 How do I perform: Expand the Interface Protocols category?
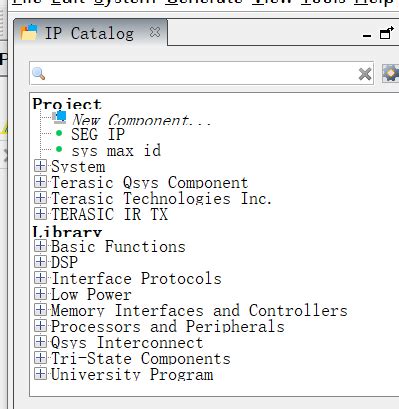tap(40, 278)
